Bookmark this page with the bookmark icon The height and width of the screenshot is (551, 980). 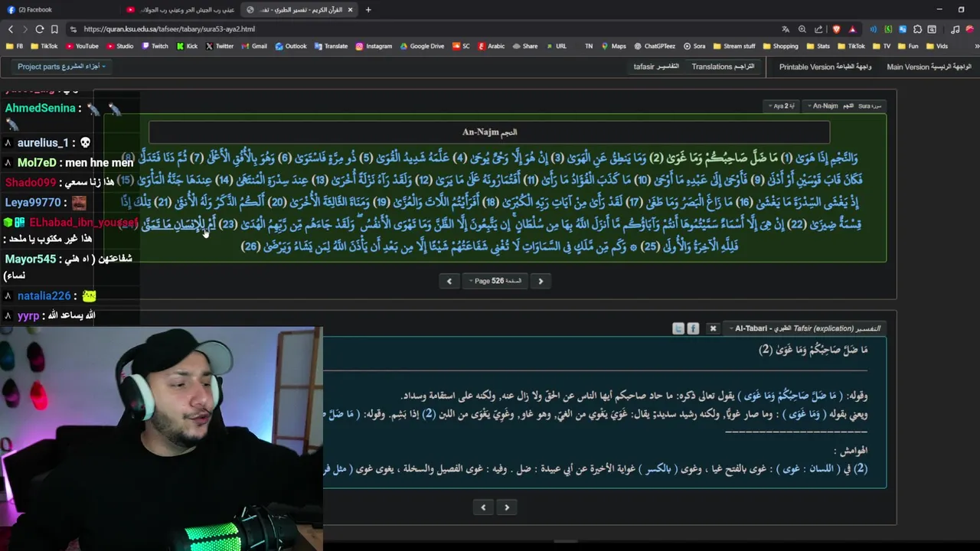pyautogui.click(x=54, y=29)
